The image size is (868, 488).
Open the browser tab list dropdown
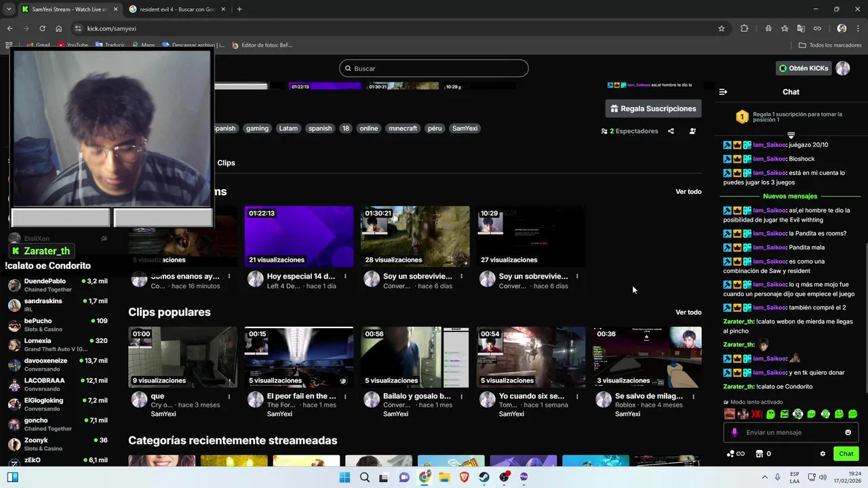coord(9,9)
